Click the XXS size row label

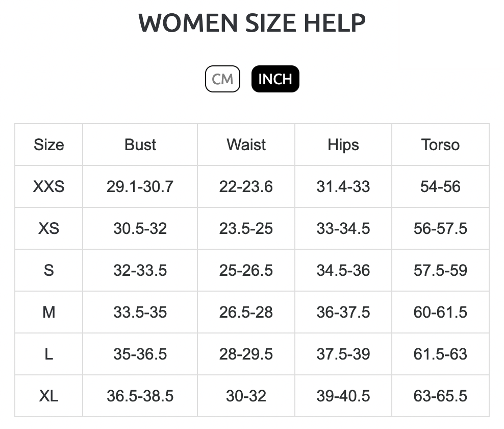point(49,186)
